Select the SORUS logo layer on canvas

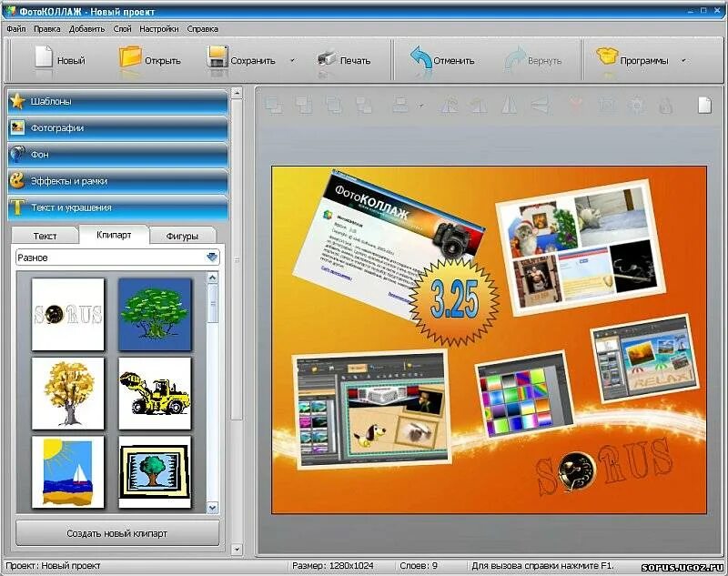click(603, 467)
